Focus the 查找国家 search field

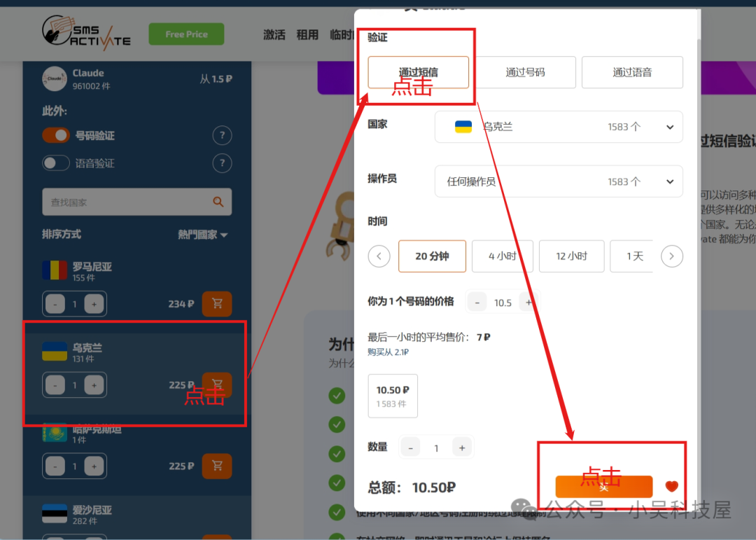click(x=137, y=202)
